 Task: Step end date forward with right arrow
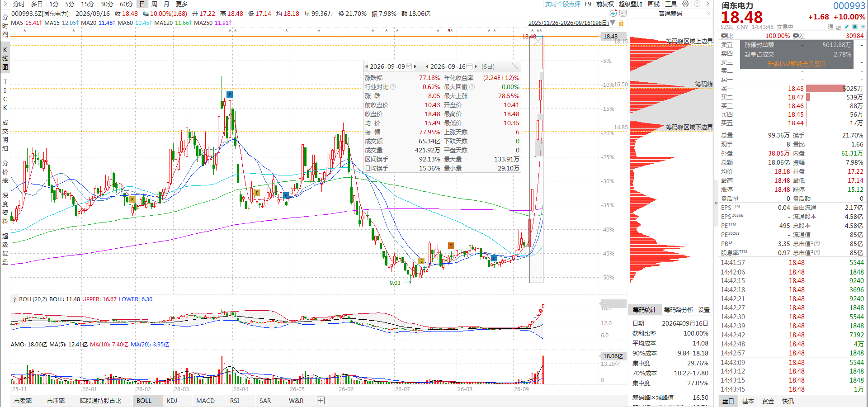coord(476,66)
